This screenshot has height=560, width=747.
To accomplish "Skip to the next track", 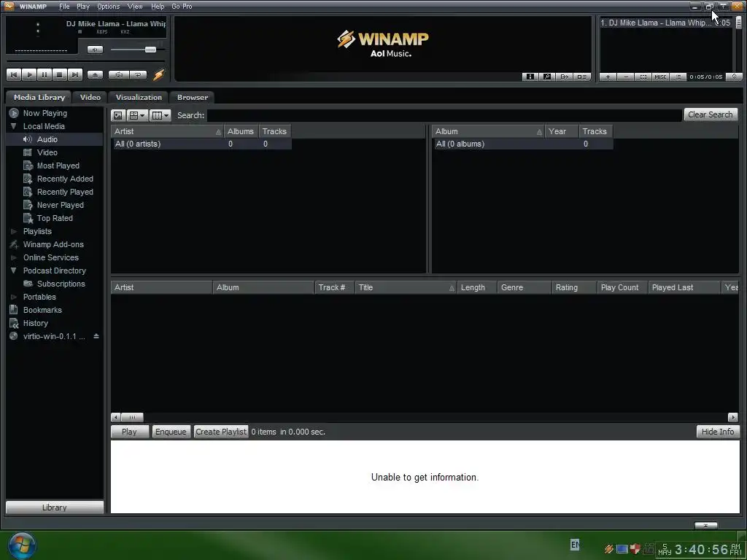I will (x=75, y=75).
